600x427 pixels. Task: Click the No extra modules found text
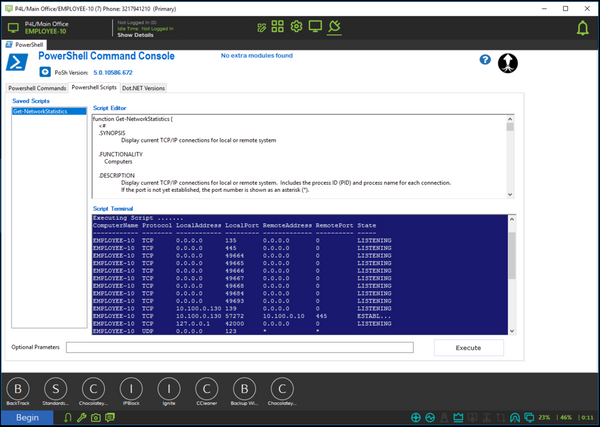click(257, 55)
